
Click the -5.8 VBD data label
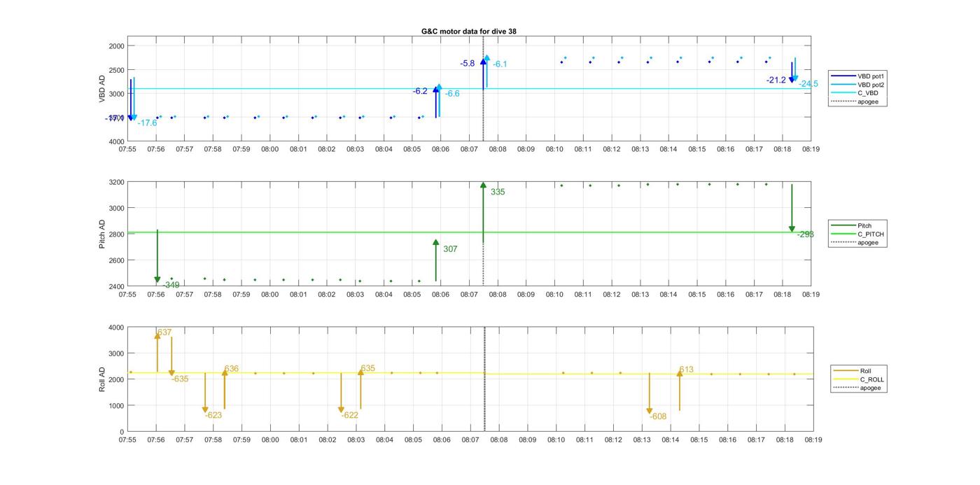468,64
